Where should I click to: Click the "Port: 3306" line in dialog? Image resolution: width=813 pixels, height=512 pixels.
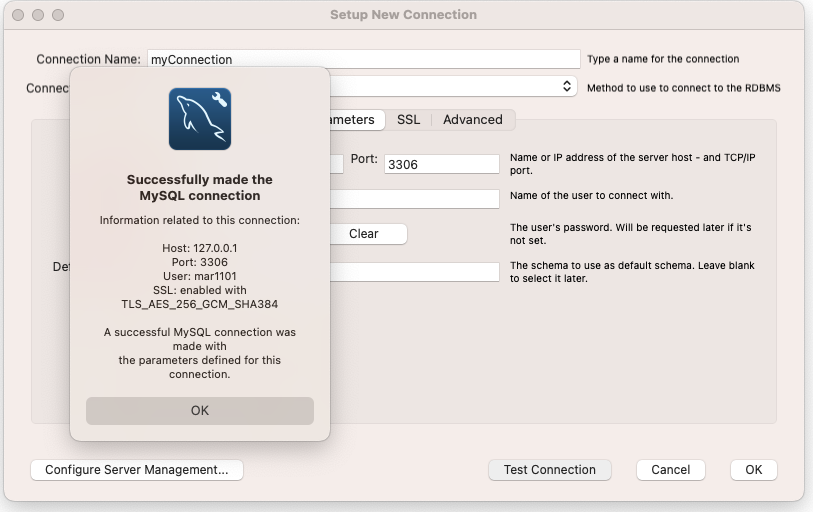(200, 262)
